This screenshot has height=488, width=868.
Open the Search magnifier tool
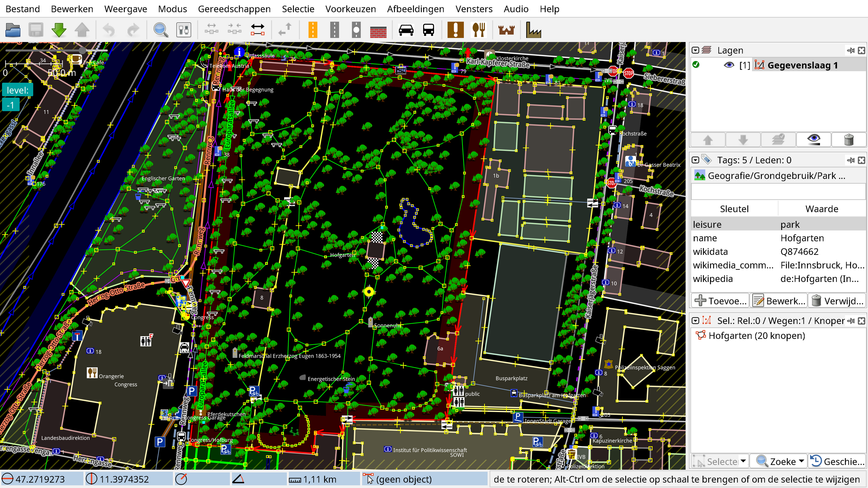pyautogui.click(x=161, y=30)
